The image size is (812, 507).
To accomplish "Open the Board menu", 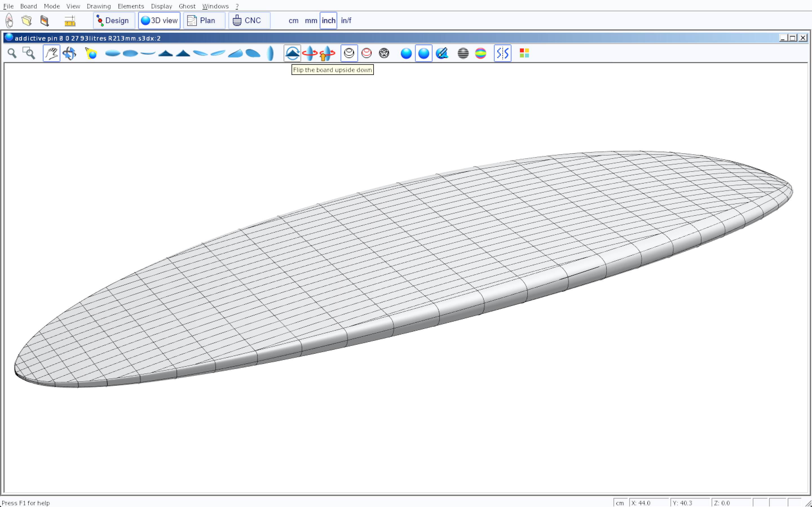I will (28, 6).
